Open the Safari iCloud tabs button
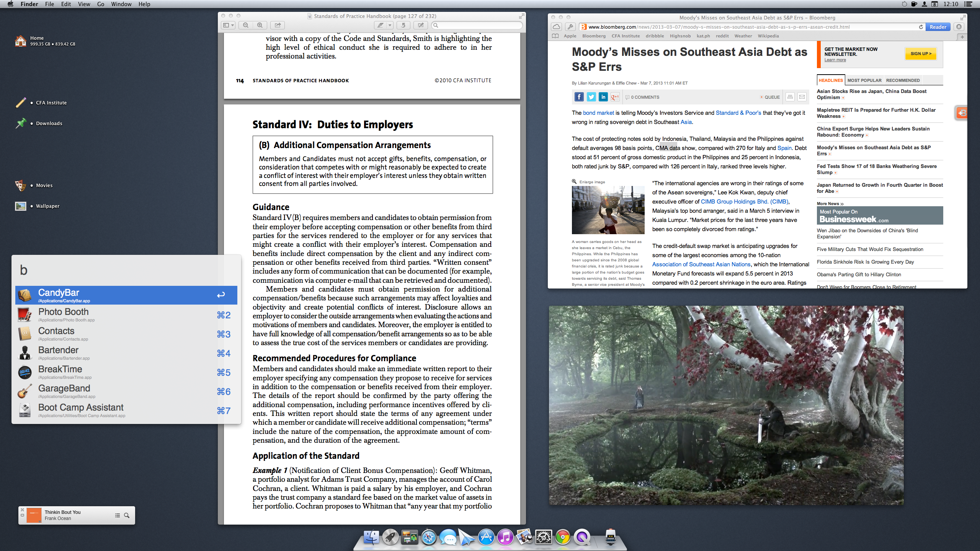980x551 pixels. pyautogui.click(x=556, y=27)
